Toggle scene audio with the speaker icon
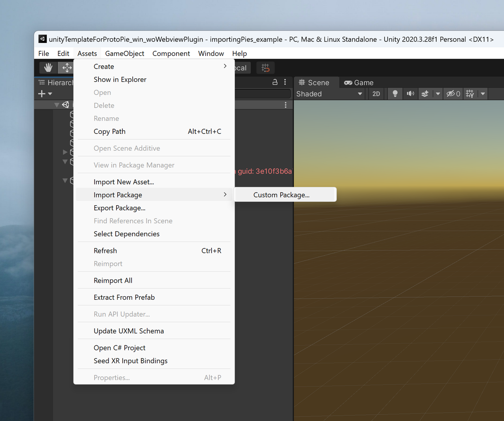The width and height of the screenshot is (504, 421). click(x=410, y=94)
